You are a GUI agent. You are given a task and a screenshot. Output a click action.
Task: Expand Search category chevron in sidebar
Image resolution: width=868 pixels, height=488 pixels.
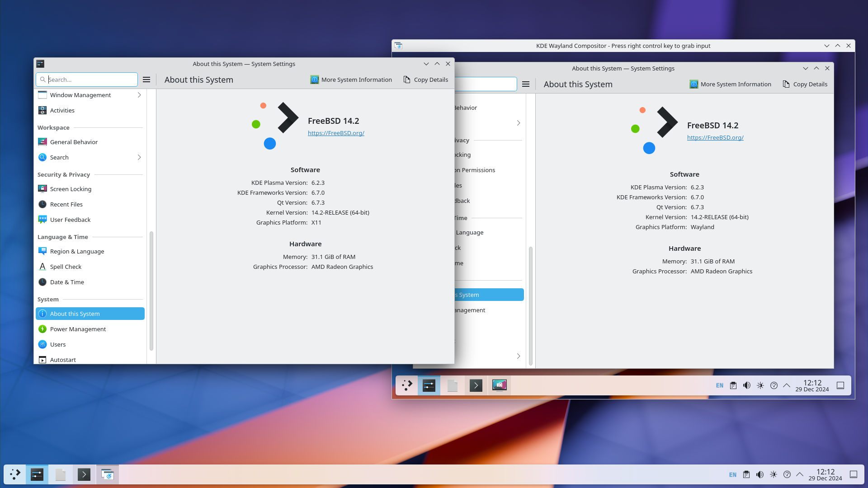tap(139, 157)
